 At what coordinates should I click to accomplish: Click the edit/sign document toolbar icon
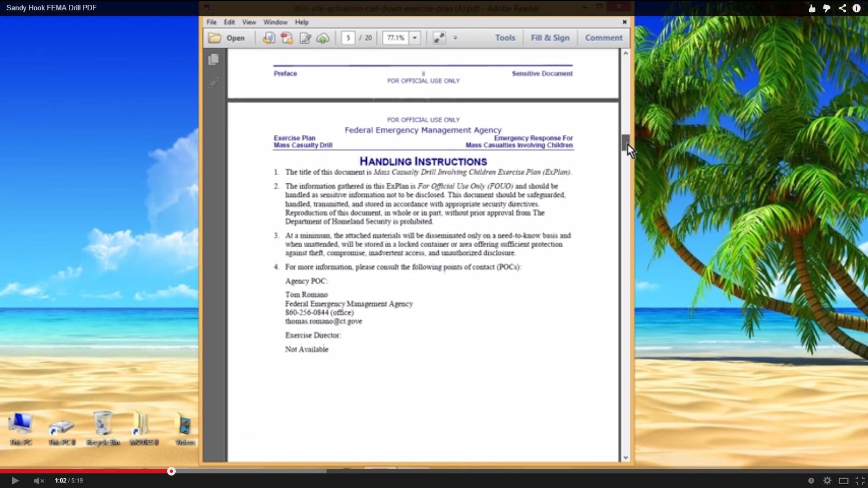(305, 38)
